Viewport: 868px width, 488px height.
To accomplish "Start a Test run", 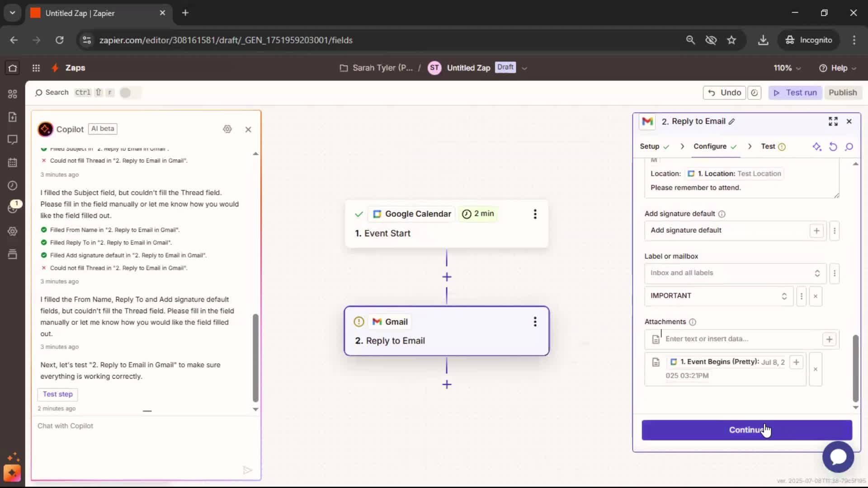I will [795, 93].
